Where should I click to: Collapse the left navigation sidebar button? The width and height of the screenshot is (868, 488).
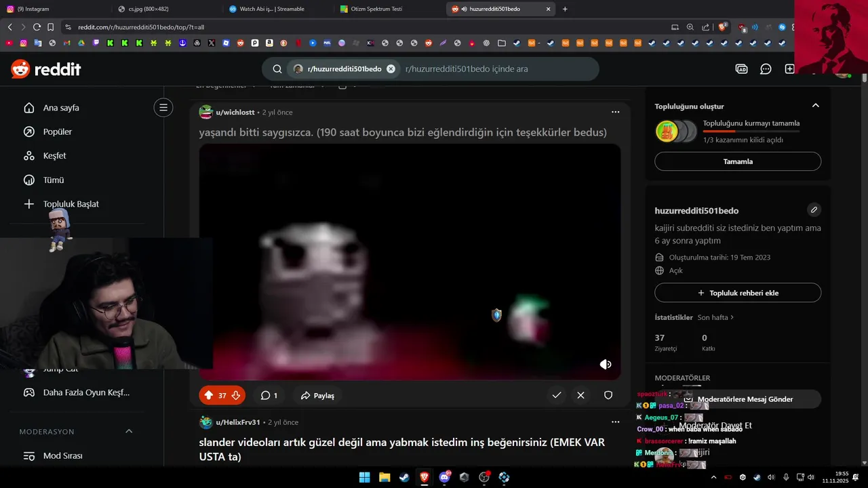click(163, 108)
